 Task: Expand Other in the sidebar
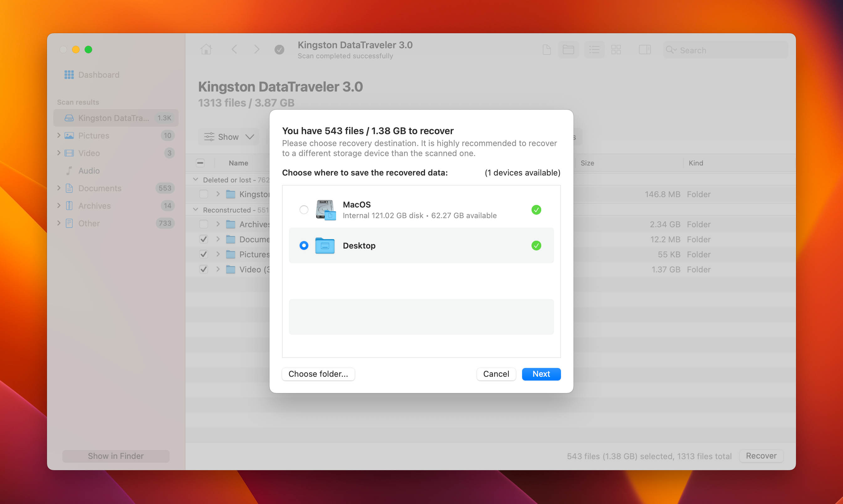(59, 223)
